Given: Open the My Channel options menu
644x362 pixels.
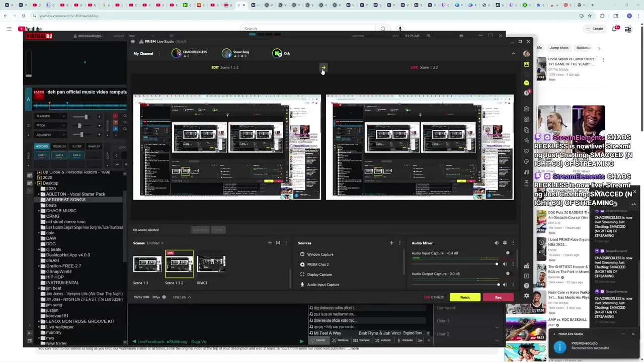Looking at the screenshot, I should tap(159, 53).
